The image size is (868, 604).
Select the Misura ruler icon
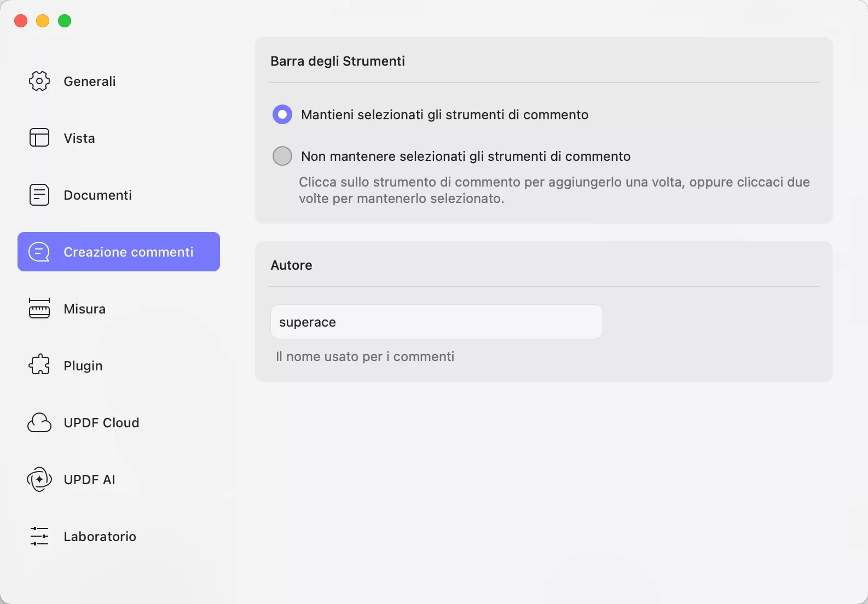pos(38,309)
